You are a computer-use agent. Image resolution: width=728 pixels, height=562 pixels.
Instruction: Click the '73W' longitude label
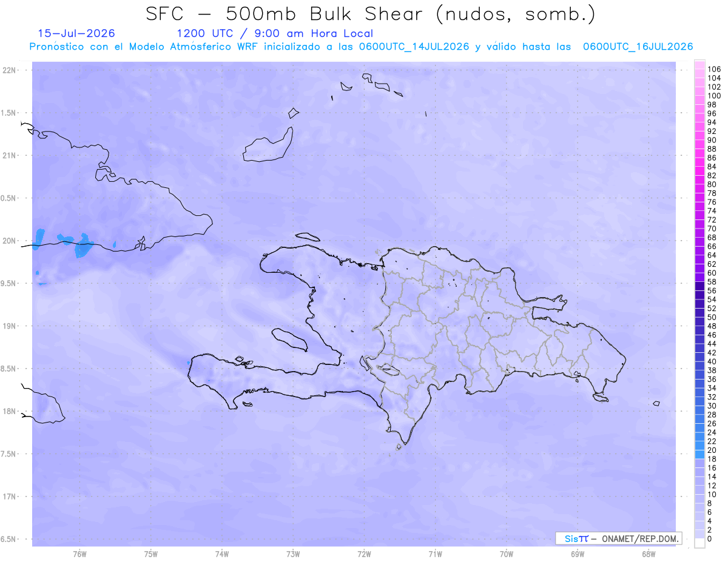(x=293, y=554)
